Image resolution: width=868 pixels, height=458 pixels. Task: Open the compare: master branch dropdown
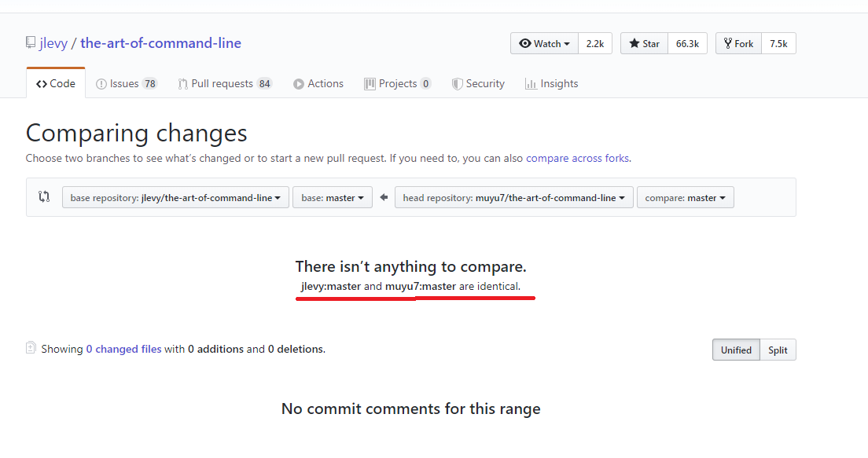click(685, 198)
